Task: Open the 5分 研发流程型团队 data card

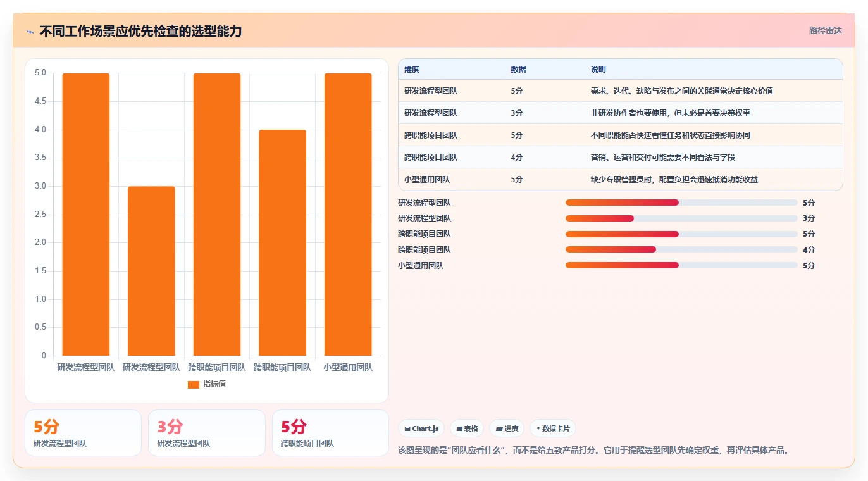Action: coord(83,433)
